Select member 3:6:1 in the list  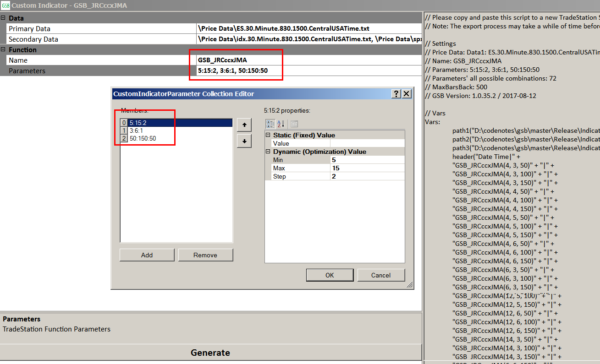(x=136, y=130)
